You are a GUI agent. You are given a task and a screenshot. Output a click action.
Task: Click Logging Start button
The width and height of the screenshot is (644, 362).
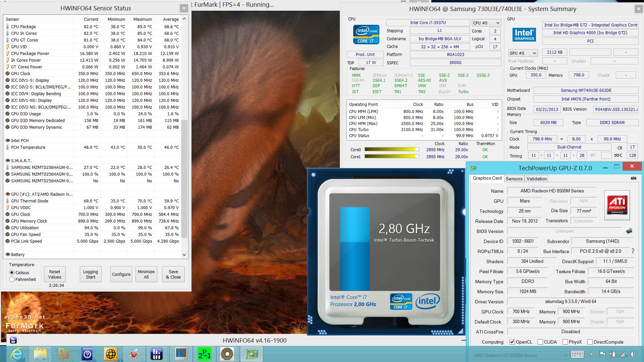point(91,274)
